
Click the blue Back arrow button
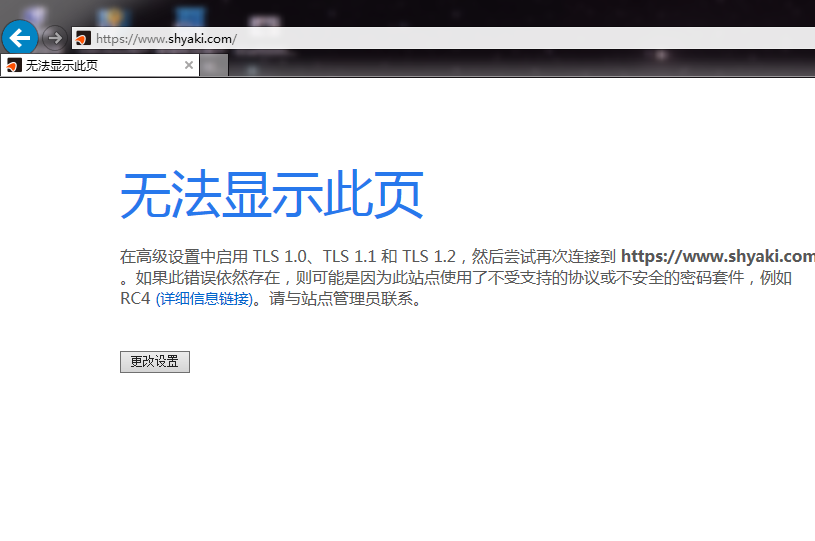click(x=20, y=38)
